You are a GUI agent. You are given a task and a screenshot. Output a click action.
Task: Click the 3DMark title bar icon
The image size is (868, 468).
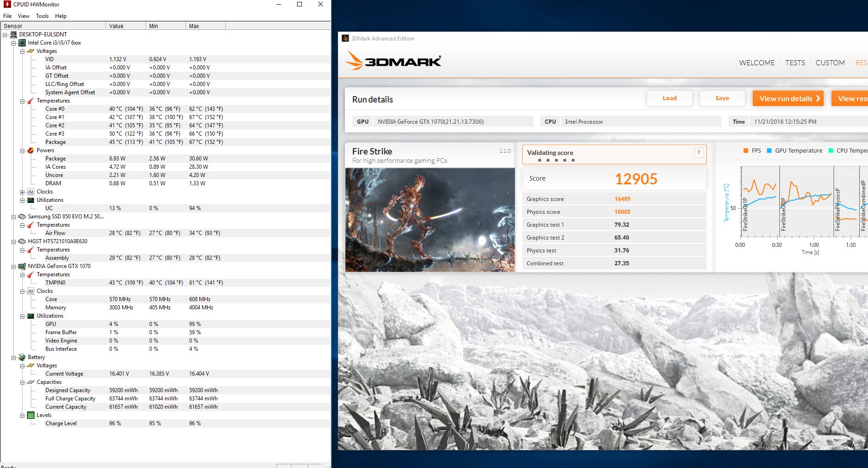coord(345,38)
